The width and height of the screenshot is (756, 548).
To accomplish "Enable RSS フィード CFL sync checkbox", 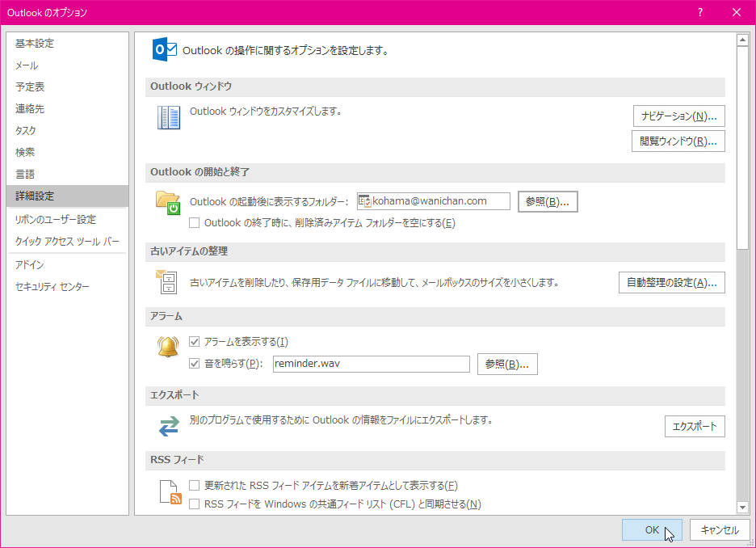I will [x=195, y=504].
